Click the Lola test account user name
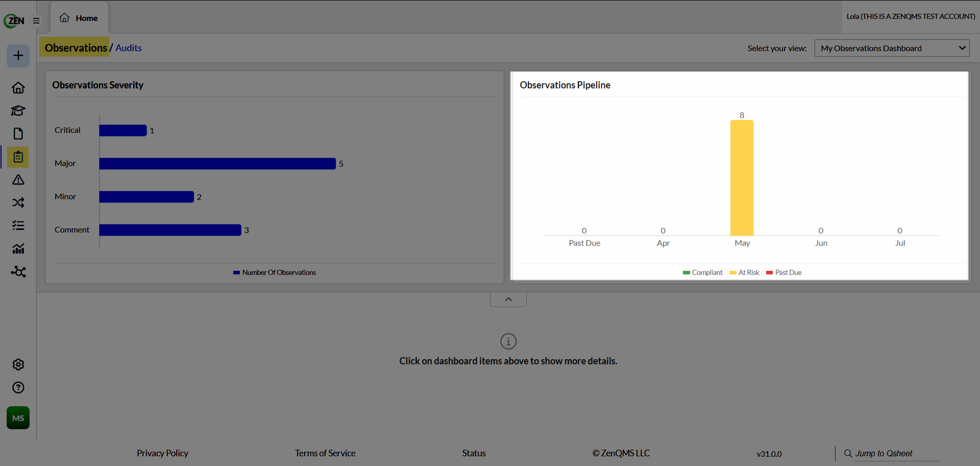The width and height of the screenshot is (980, 466). (x=911, y=16)
